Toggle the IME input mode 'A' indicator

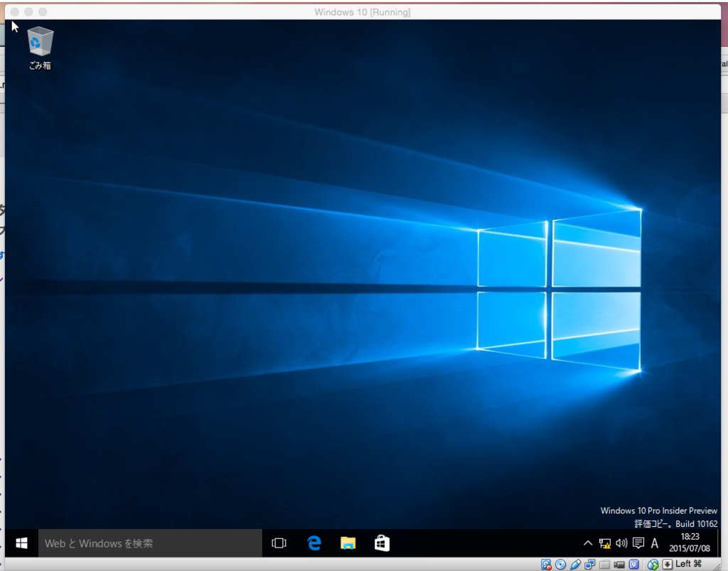pyautogui.click(x=655, y=543)
